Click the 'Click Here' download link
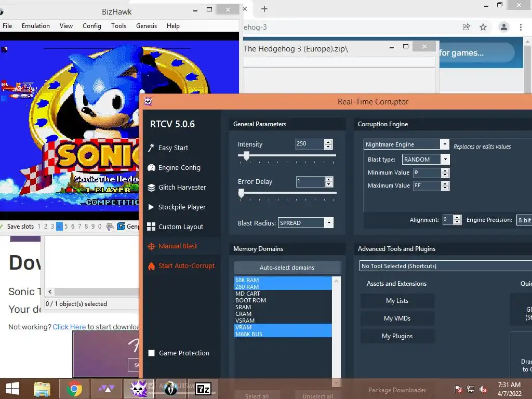Screen dimensions: 532x399 (69, 327)
